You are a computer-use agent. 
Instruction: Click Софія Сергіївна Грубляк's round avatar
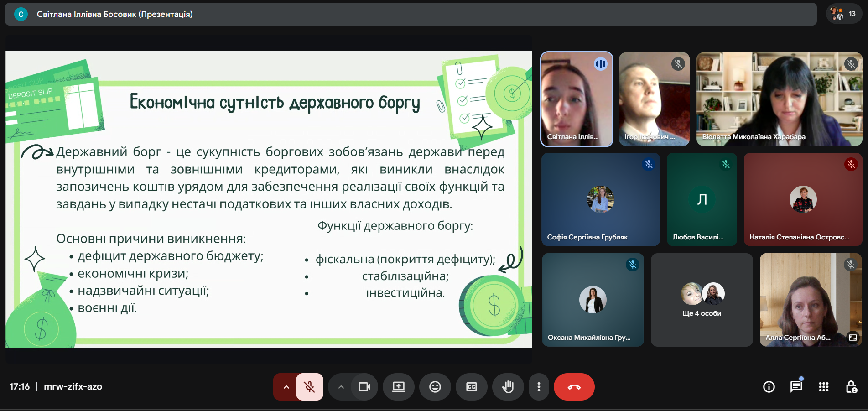pos(601,199)
